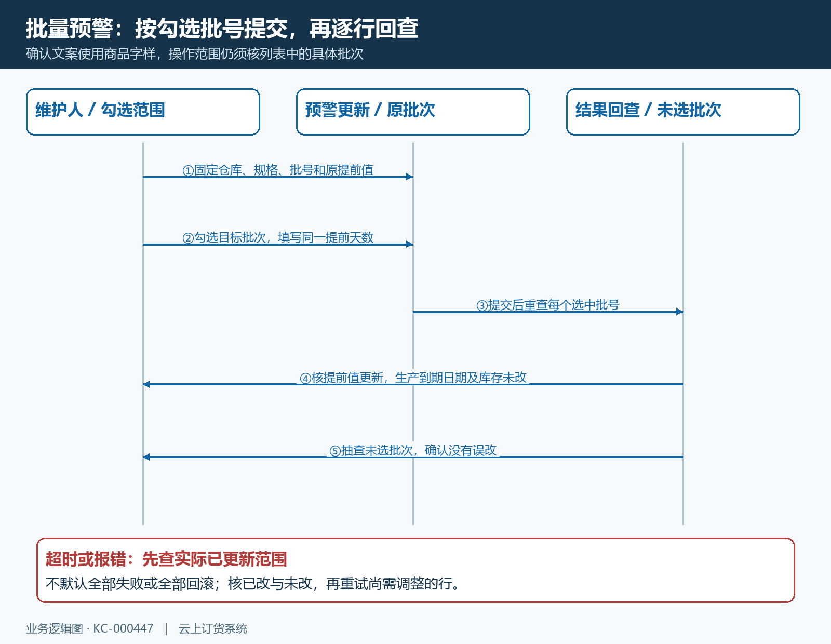Viewport: 831px width, 644px height.
Task: Click the footer text 云上订货系统
Action: tap(213, 628)
